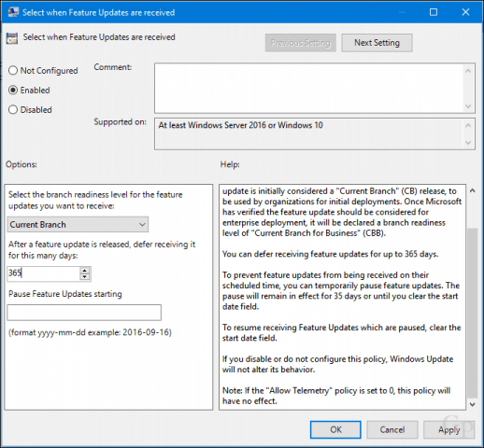Viewport: 484px width, 448px height.
Task: Click the title bar window icon
Action: click(13, 12)
